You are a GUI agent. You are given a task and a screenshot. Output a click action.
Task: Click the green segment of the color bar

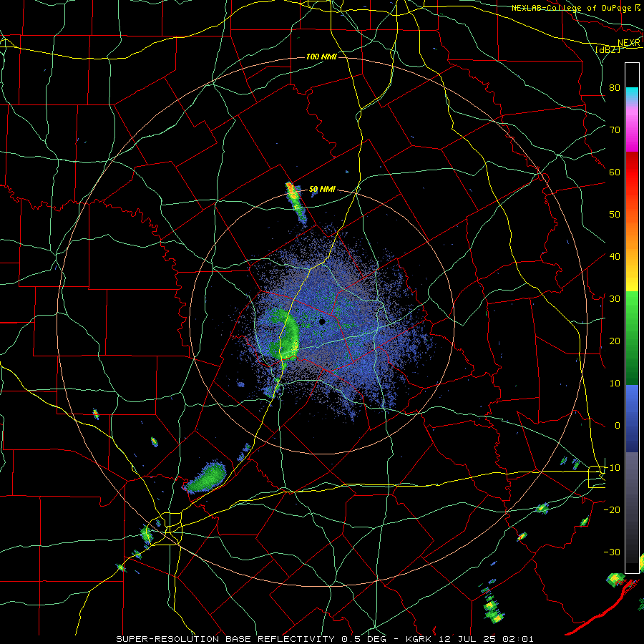click(x=632, y=338)
